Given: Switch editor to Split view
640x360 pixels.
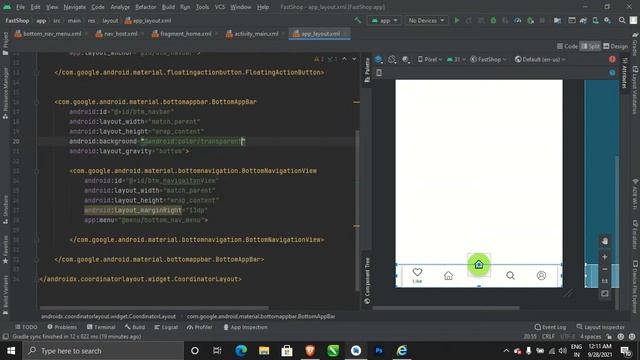Looking at the screenshot, I should [590, 46].
